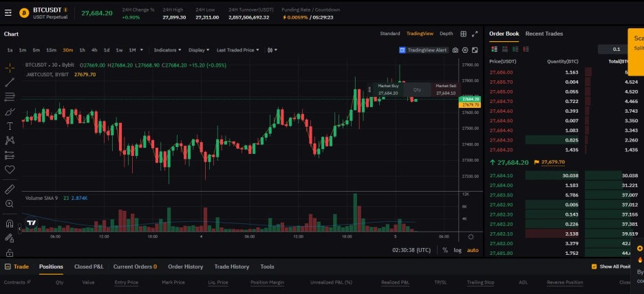Toggle auto scale on price axis
The width and height of the screenshot is (644, 294).
[473, 250]
